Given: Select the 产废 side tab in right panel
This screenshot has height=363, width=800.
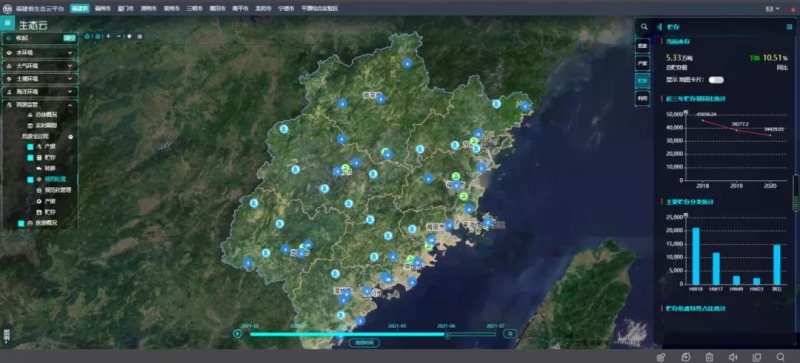Looking at the screenshot, I should [x=642, y=63].
